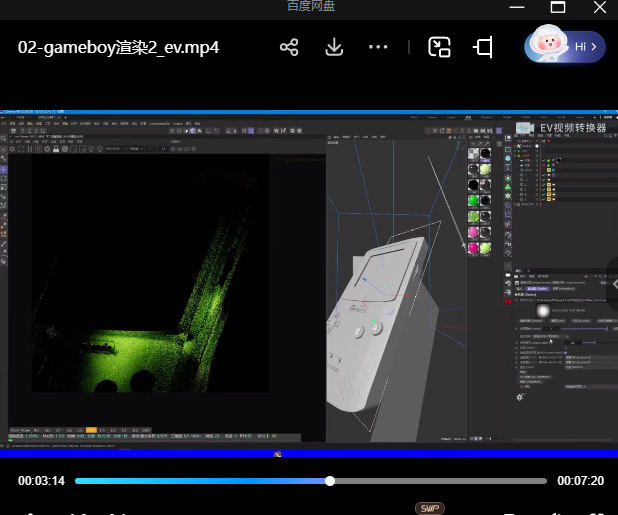The width and height of the screenshot is (618, 515).
Task: Maximize the 百度网盘 player window
Action: (558, 7)
